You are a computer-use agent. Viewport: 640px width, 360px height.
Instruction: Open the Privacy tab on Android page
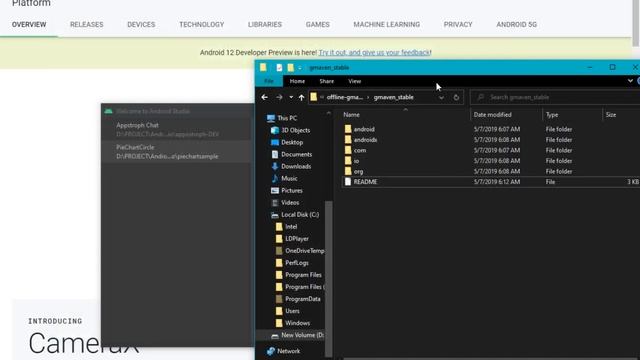tap(458, 24)
